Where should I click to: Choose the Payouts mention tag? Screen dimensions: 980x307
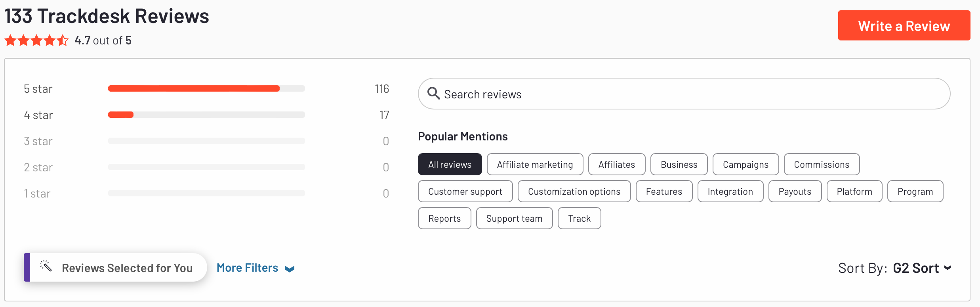click(x=795, y=191)
